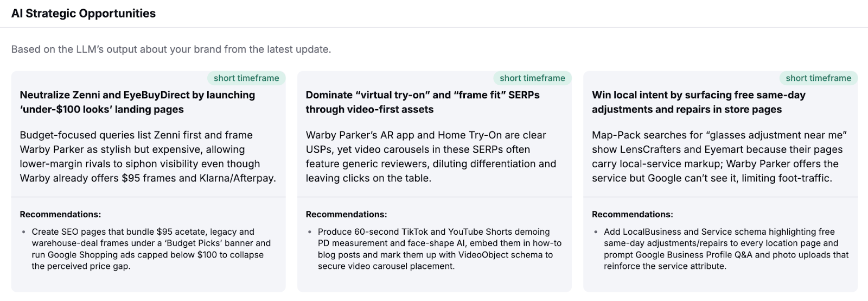This screenshot has width=868, height=301.
Task: Open 'Win local intent' card title
Action: click(x=698, y=102)
